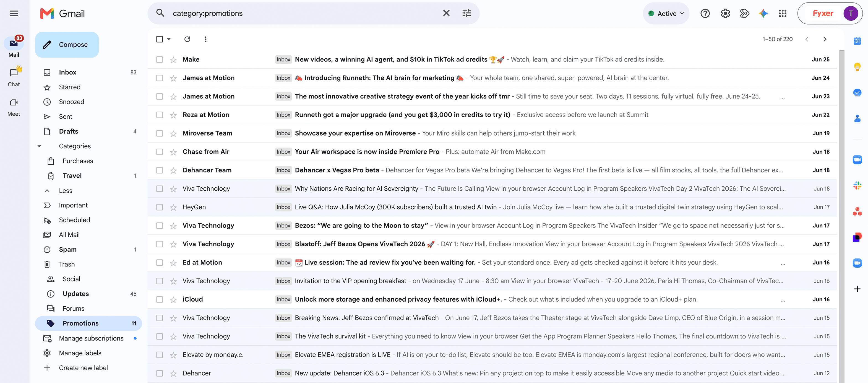Clear the search with the X icon
This screenshot has width=868, height=383.
pos(446,13)
